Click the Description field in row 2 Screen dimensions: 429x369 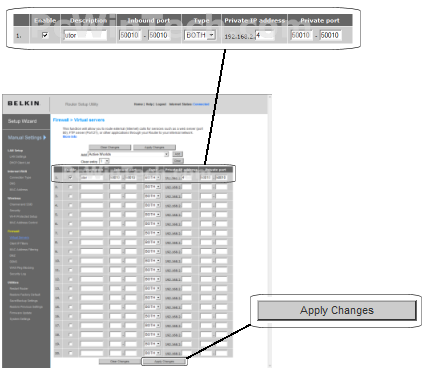click(92, 187)
